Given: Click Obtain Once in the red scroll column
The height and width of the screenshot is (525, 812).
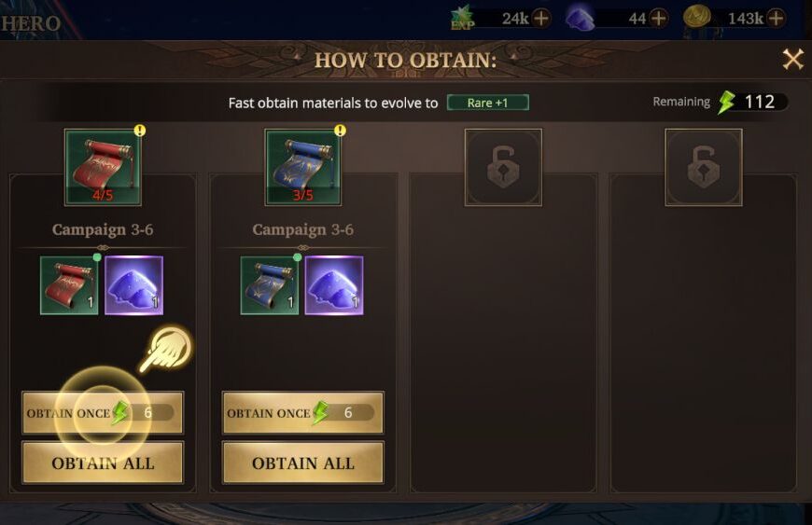Looking at the screenshot, I should click(x=103, y=413).
